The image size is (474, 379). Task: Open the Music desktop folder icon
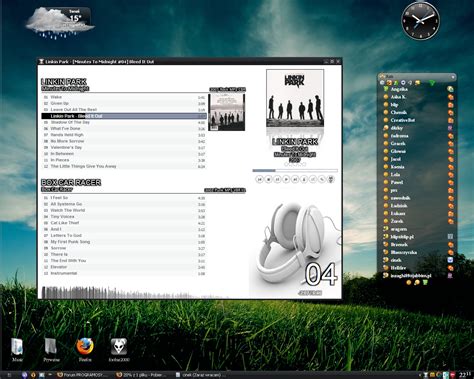(x=17, y=350)
